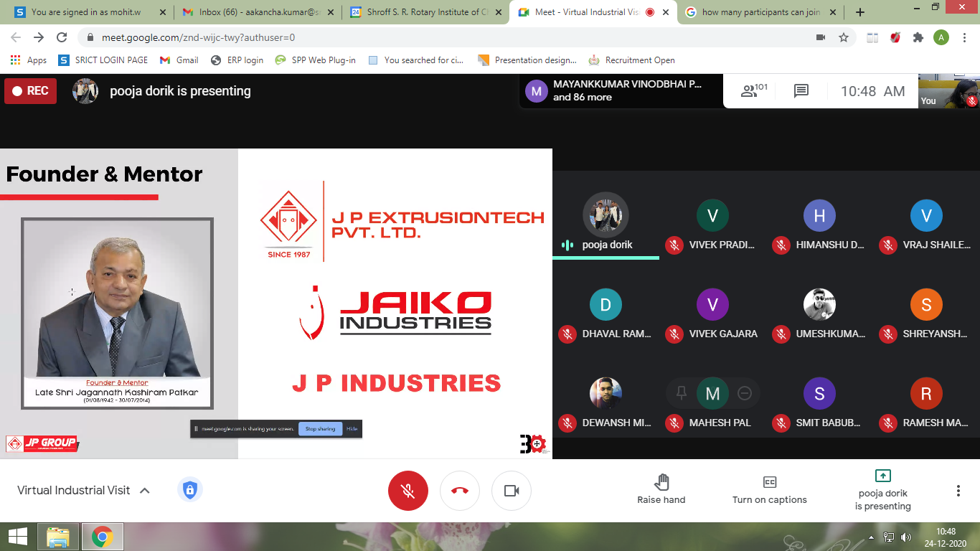
Task: Open SRICT LOGIN PAGE bookmark
Action: coord(103,60)
